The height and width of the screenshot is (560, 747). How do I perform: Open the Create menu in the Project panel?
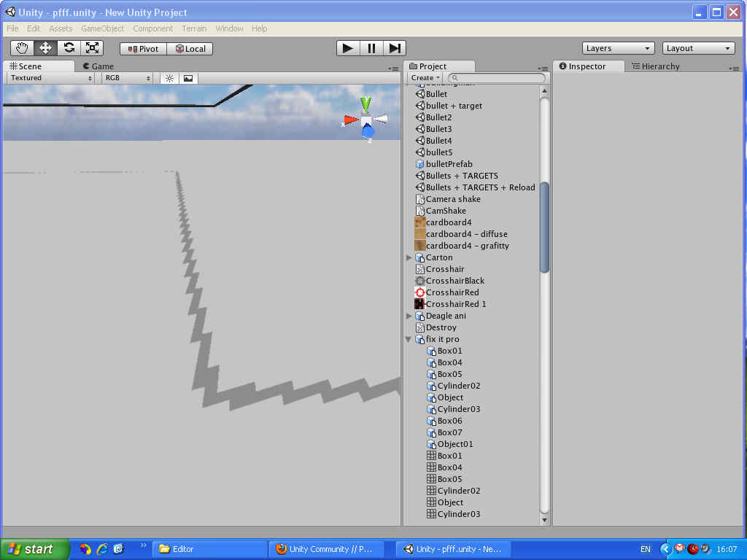point(424,77)
